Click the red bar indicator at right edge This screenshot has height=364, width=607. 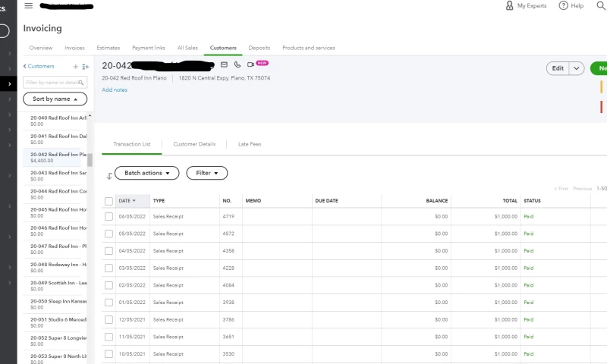601,107
